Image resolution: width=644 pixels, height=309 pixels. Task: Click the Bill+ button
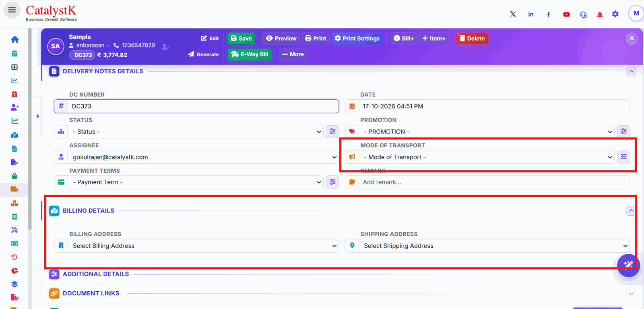pyautogui.click(x=404, y=39)
